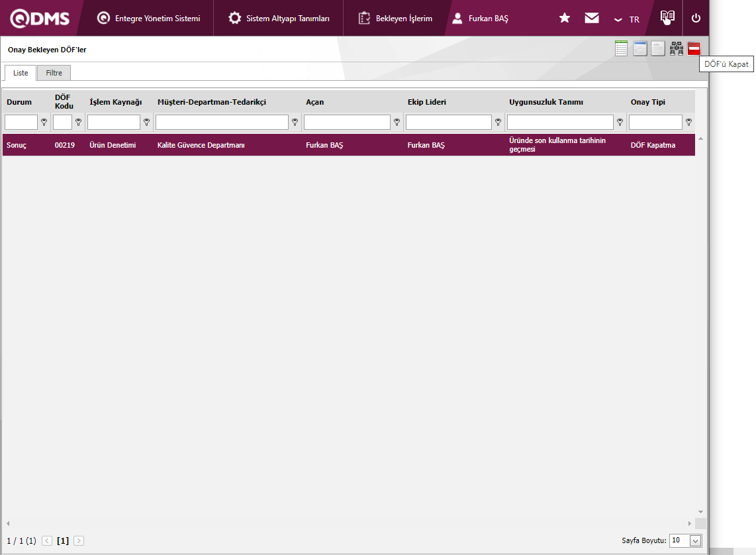Screen dimensions: 756x555
Task: Click the İşlem Kaynağı column header
Action: coord(116,102)
